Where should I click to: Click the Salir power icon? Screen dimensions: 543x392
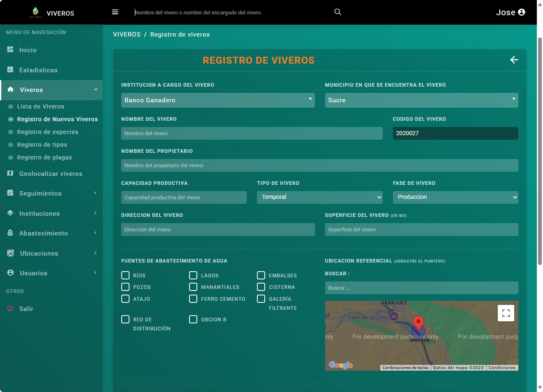pos(10,309)
